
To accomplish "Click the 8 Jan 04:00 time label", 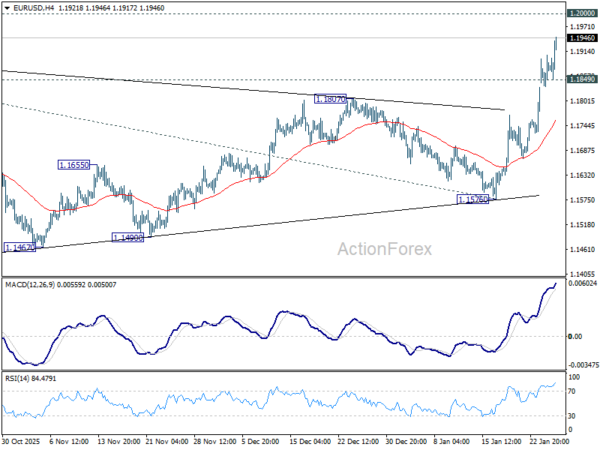I will 451,441.
